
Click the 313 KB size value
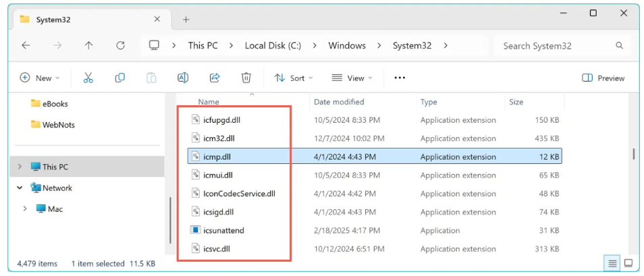[x=545, y=248]
